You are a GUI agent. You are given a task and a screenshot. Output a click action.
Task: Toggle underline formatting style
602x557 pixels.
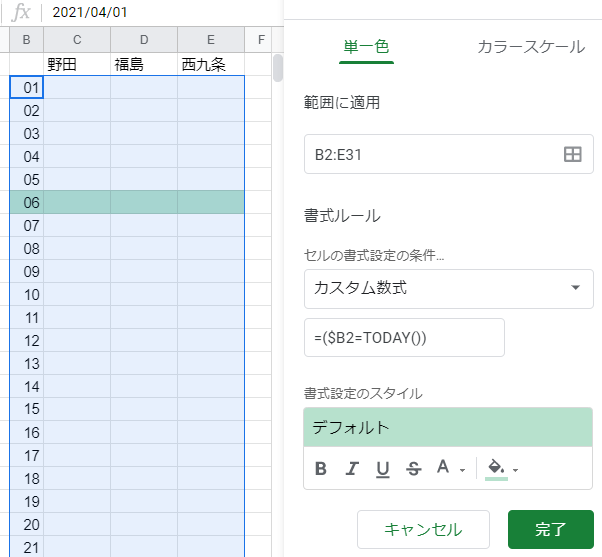pyautogui.click(x=382, y=469)
